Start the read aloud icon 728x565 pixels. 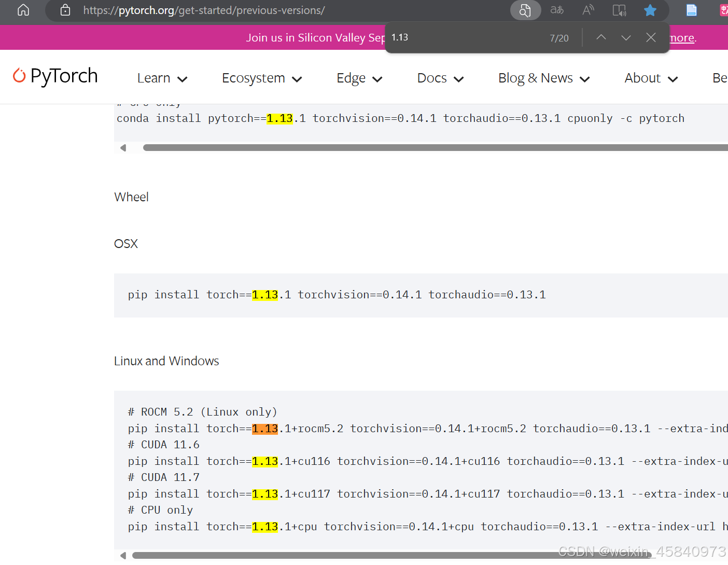(x=588, y=10)
